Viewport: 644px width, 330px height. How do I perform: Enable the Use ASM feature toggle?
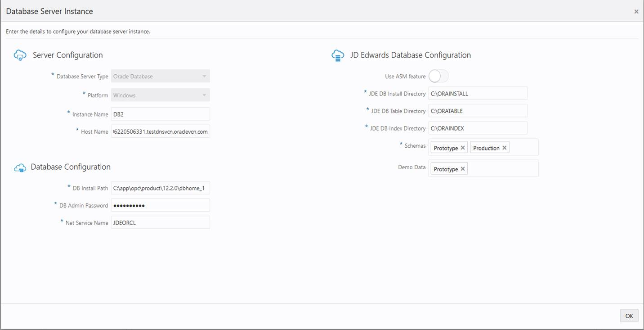(x=438, y=76)
